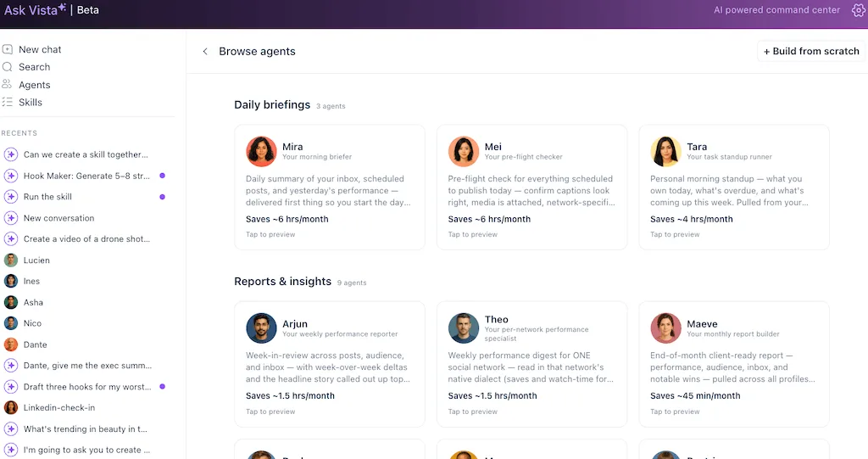Tap to preview Tara standup runner
The width and height of the screenshot is (868, 459).
[x=675, y=234]
